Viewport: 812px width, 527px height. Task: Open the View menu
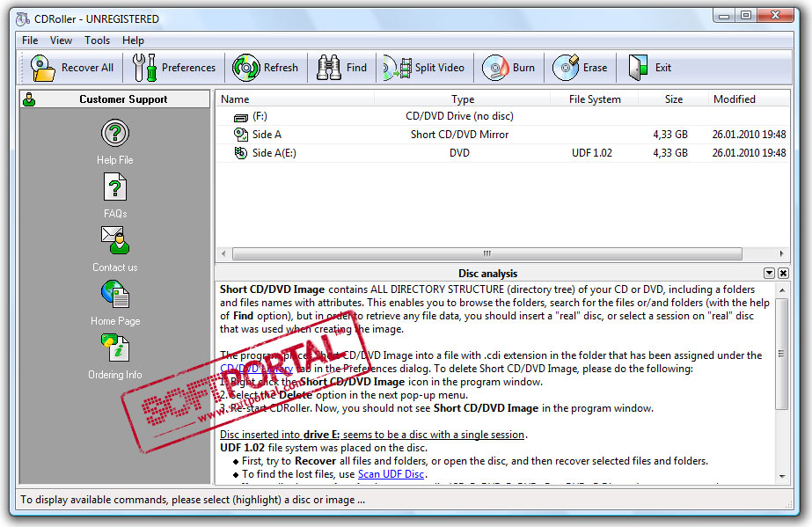[61, 40]
